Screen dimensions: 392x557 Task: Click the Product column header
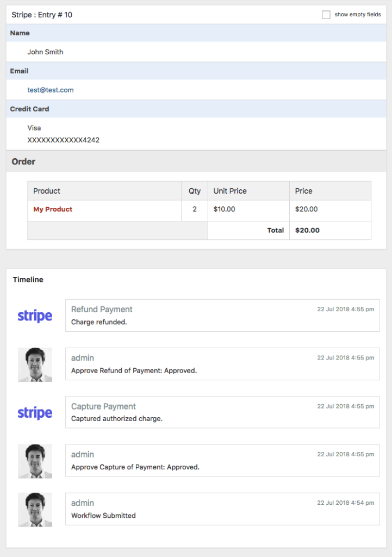[47, 191]
